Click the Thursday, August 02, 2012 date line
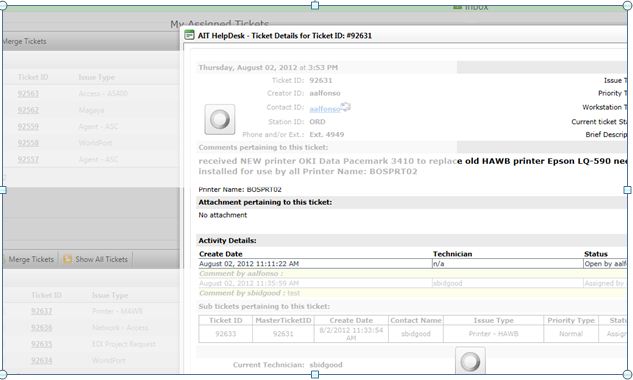 [268, 67]
